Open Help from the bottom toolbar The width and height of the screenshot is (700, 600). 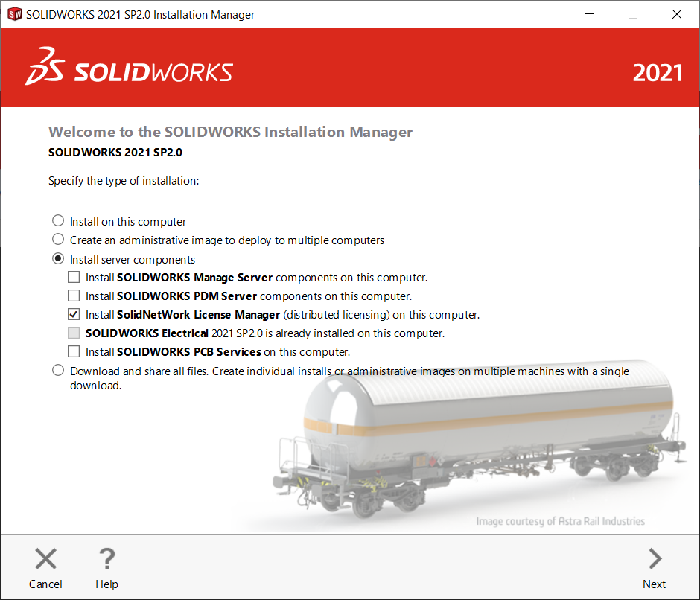106,569
